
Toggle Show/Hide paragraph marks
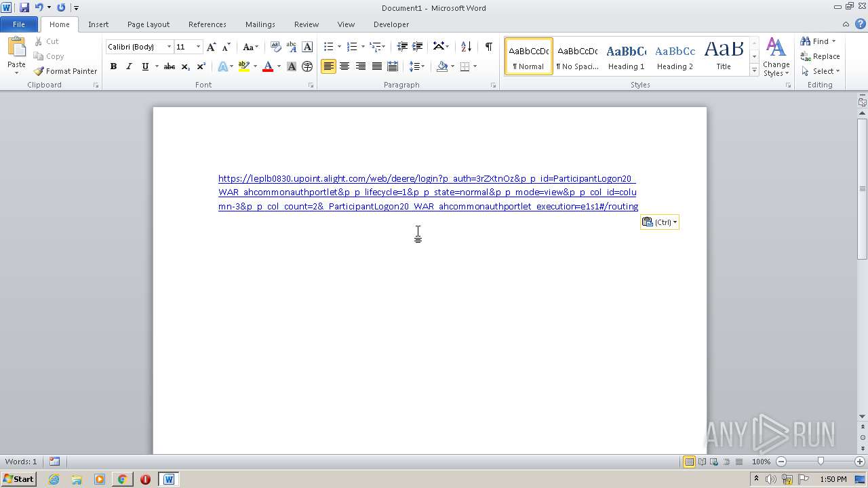pos(488,47)
